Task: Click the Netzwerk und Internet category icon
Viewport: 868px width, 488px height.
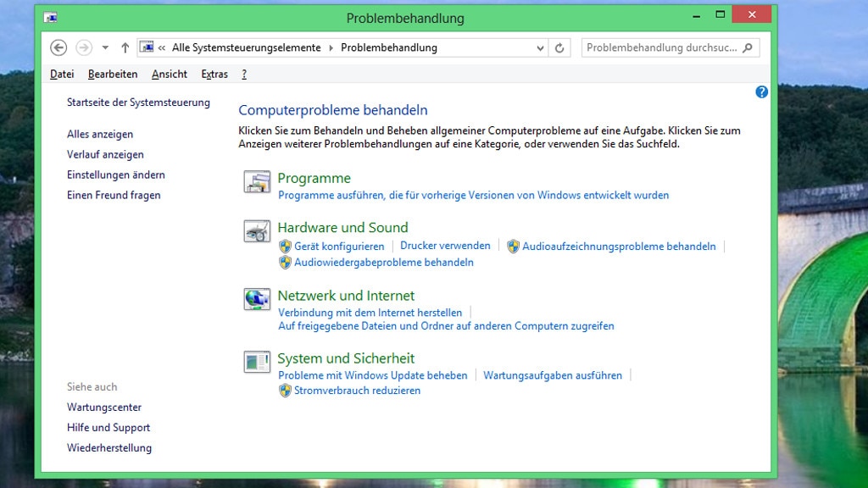Action: click(x=257, y=298)
